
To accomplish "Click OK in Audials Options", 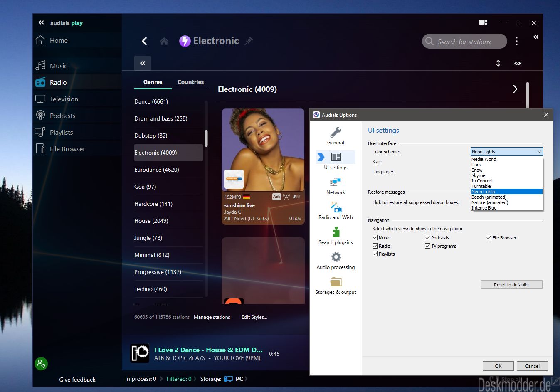I will click(498, 366).
